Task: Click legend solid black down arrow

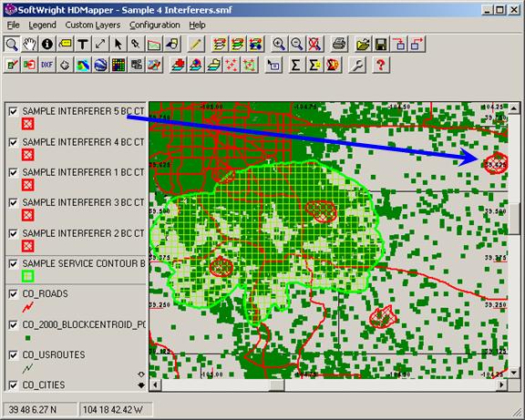Action: pos(141,385)
